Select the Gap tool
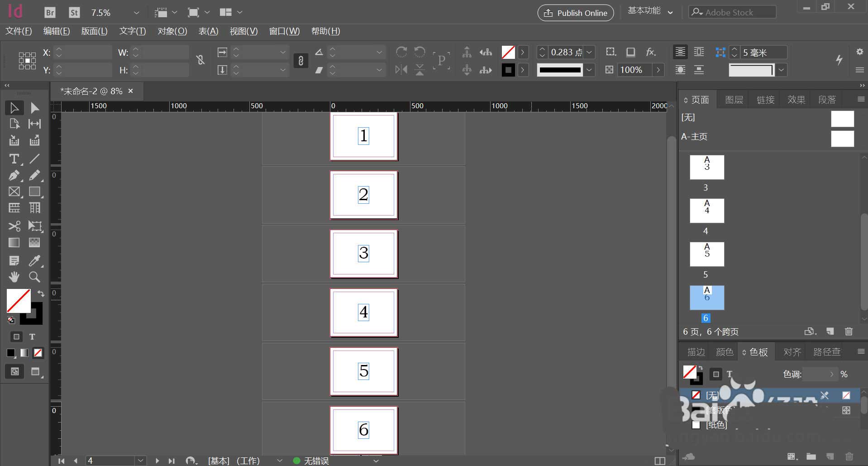This screenshot has width=868, height=466. click(35, 124)
